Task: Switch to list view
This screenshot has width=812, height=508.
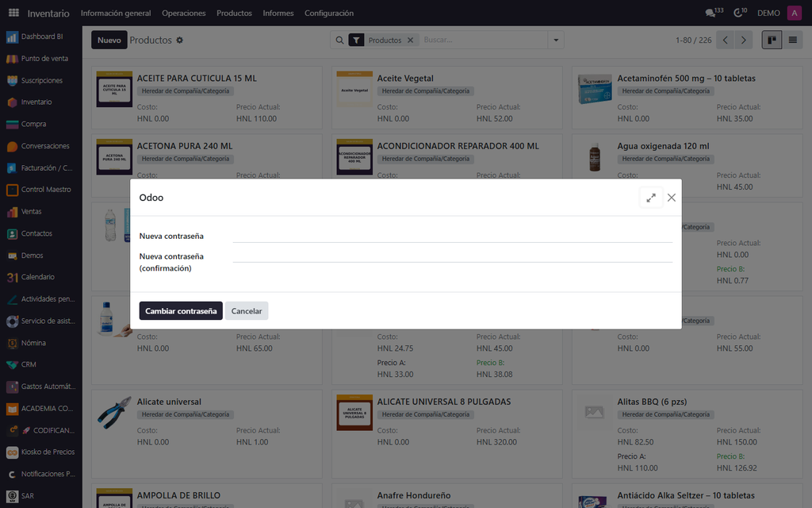Action: (793, 40)
